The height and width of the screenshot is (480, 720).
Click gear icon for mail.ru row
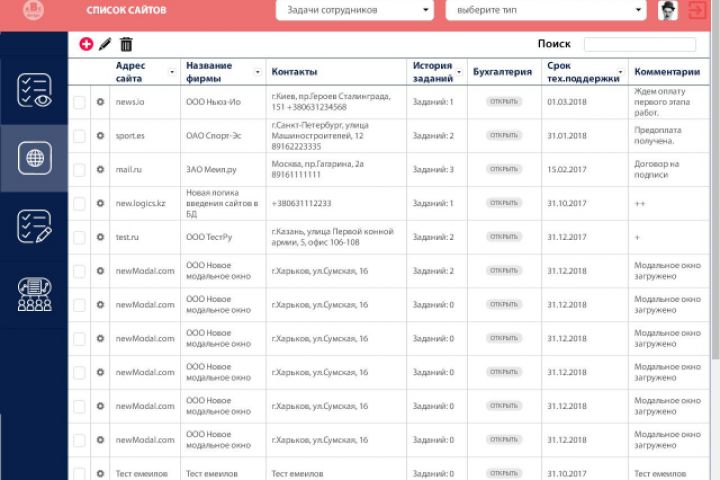point(100,169)
